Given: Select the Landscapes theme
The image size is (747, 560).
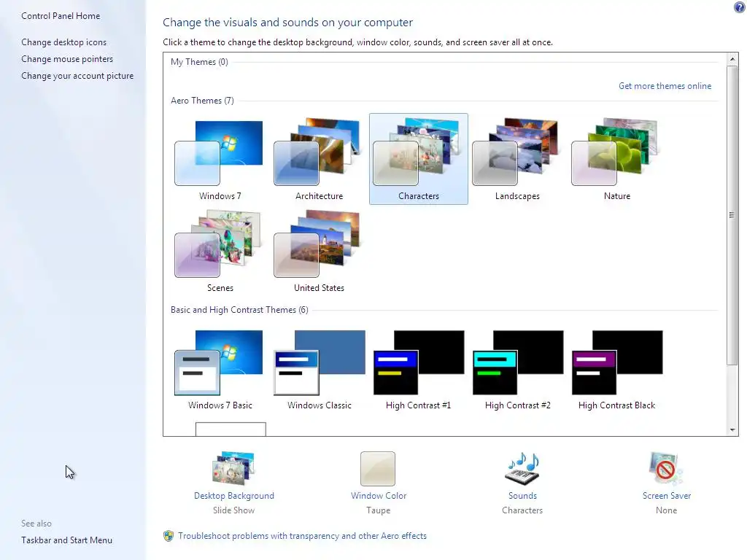Looking at the screenshot, I should (517, 159).
